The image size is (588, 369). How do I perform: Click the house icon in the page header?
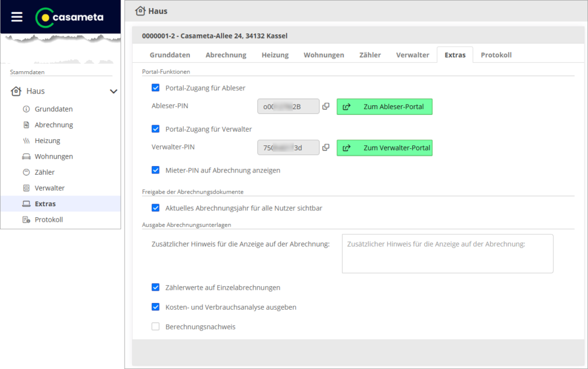tap(140, 11)
